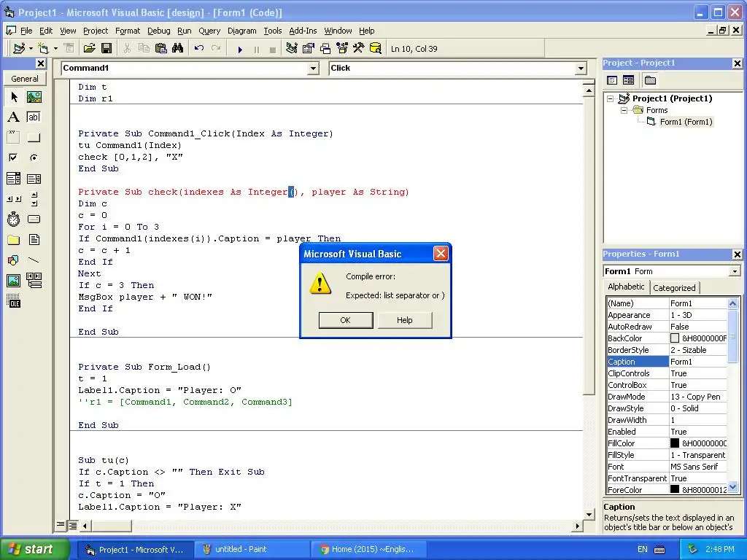Open the Add Form dropdown arrow
The width and height of the screenshot is (747, 560).
pos(55,49)
